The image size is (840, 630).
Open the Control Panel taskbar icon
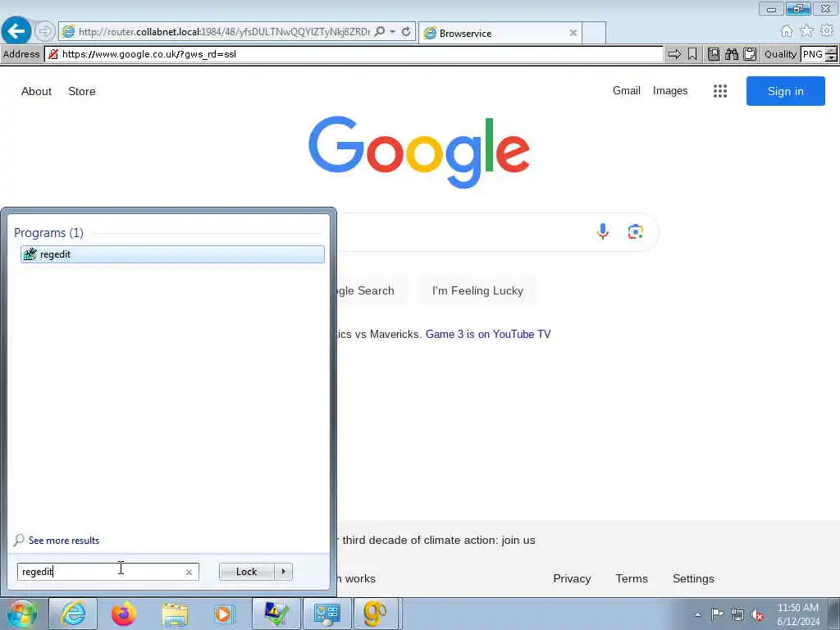[327, 614]
